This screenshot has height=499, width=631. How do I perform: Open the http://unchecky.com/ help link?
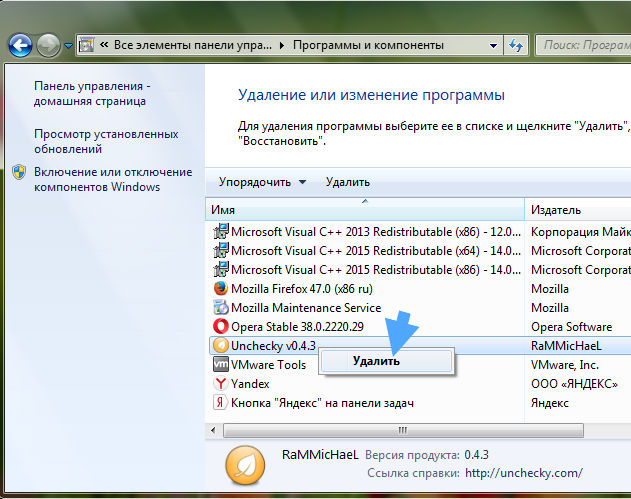click(x=524, y=472)
